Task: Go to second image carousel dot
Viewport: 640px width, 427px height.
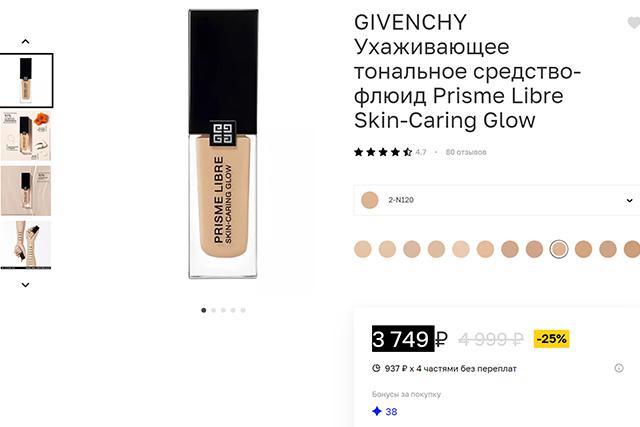Action: pos(213,310)
